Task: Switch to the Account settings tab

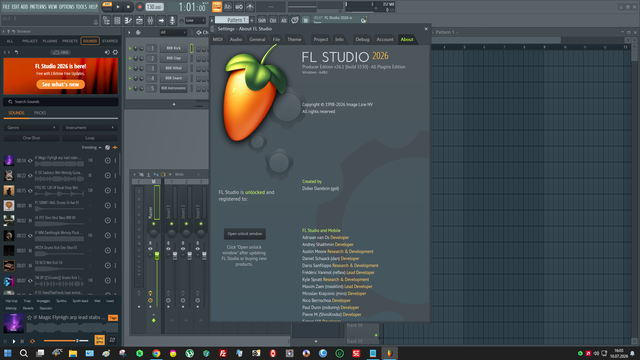Action: coord(385,40)
